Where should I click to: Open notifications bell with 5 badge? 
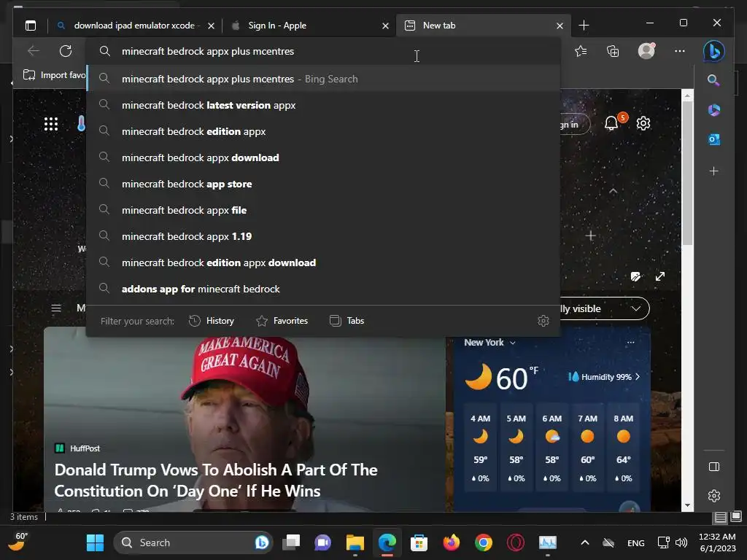tap(612, 123)
